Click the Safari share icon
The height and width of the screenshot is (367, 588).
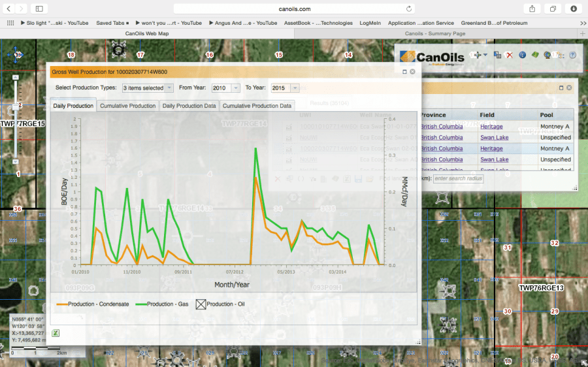click(x=532, y=8)
